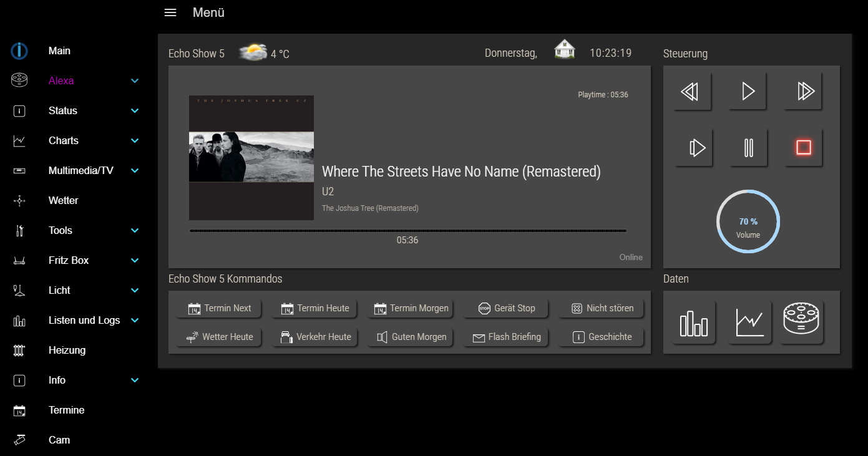The image size is (868, 456).
Task: Click the line graph icon beside Charts in sidebar
Action: tap(19, 140)
